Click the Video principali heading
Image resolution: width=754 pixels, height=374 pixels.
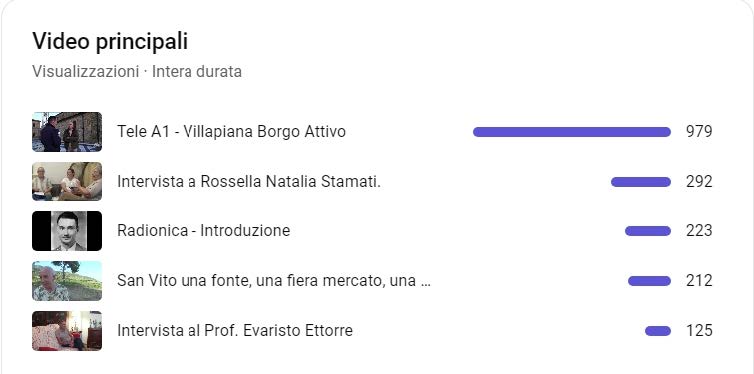click(110, 41)
